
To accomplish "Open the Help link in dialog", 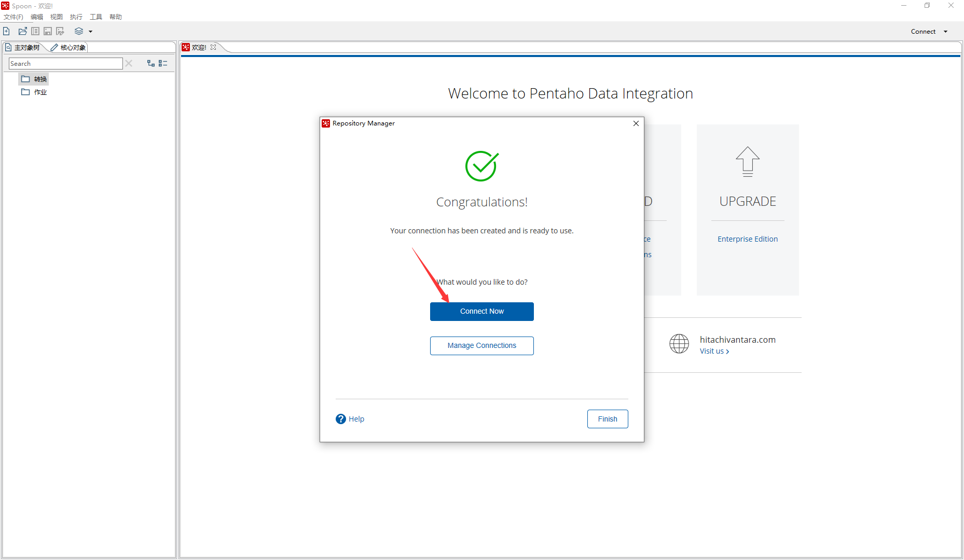I will tap(356, 419).
